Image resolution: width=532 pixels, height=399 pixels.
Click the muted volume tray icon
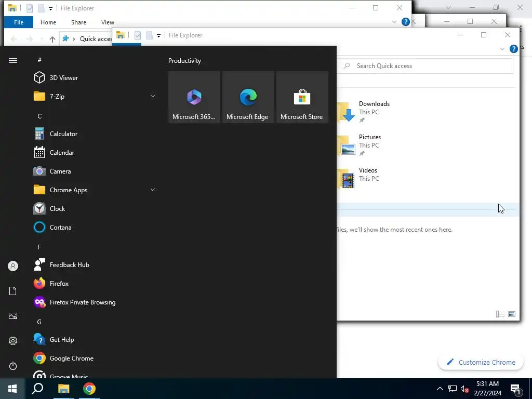point(465,389)
